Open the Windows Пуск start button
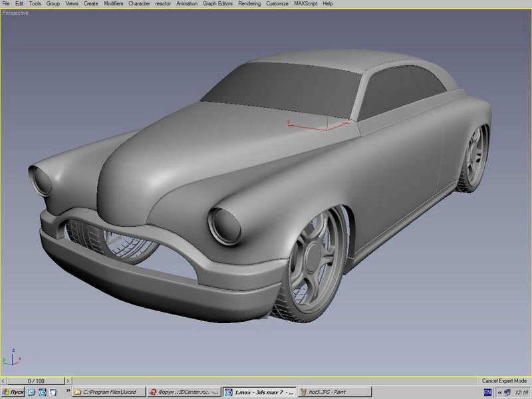The image size is (532, 399). (13, 392)
